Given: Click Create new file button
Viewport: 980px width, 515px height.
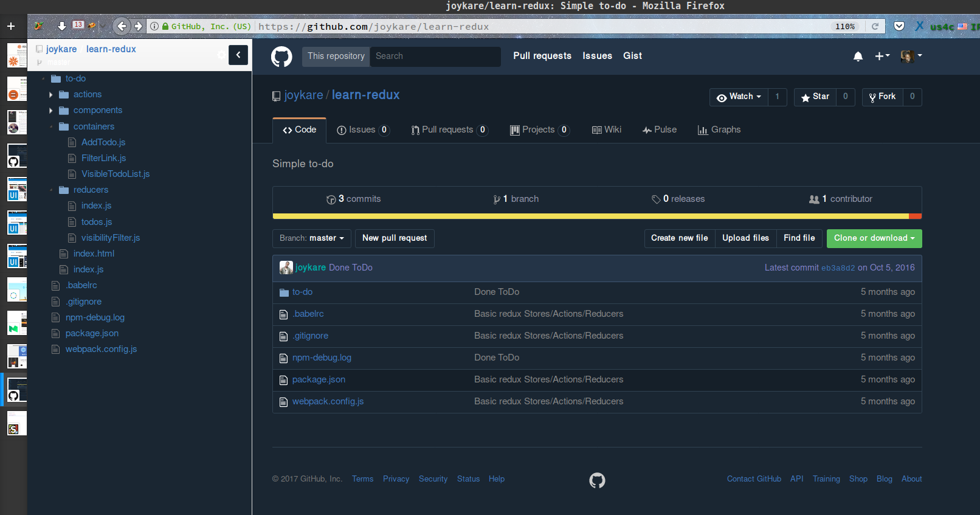Looking at the screenshot, I should (x=680, y=238).
